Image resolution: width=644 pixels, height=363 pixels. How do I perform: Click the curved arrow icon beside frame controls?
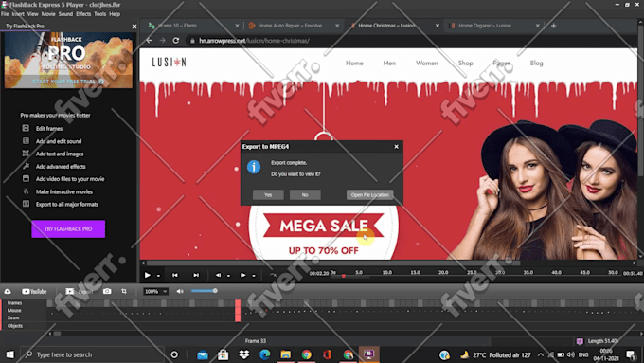pyautogui.click(x=273, y=275)
